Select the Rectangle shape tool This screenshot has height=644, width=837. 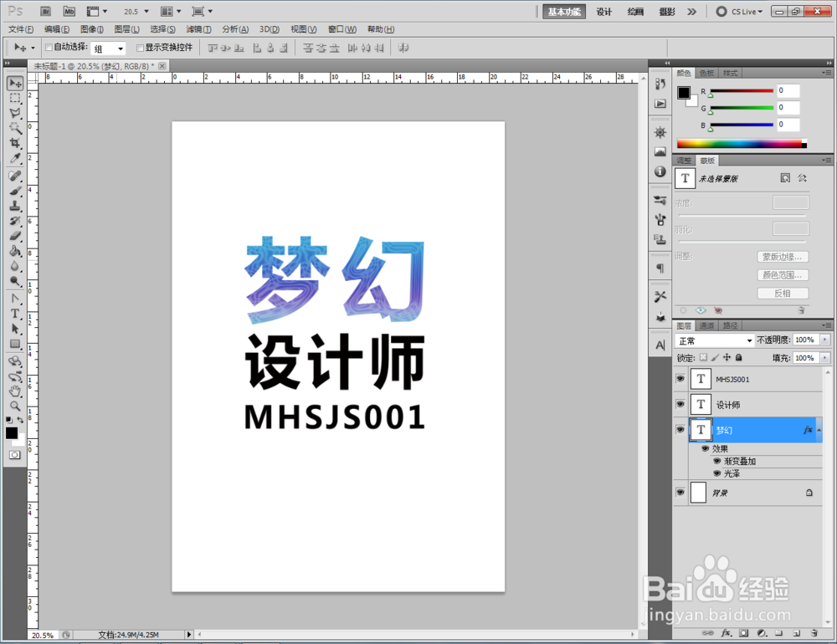tap(15, 344)
